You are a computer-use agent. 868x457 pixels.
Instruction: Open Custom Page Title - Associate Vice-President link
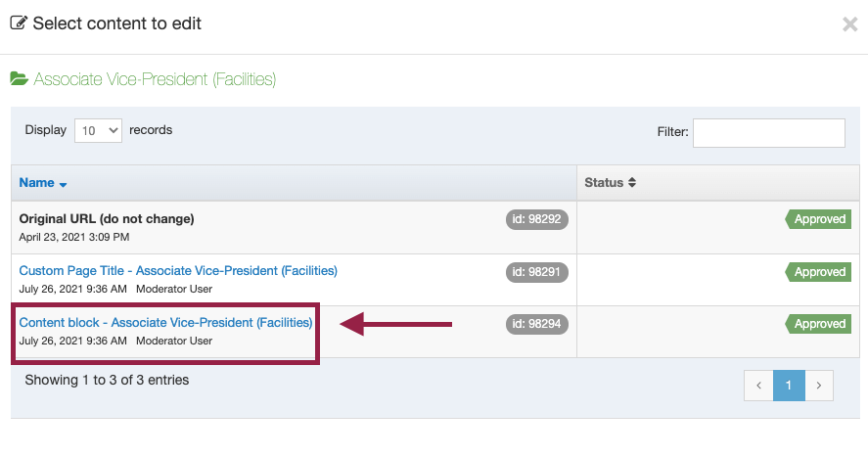click(178, 270)
